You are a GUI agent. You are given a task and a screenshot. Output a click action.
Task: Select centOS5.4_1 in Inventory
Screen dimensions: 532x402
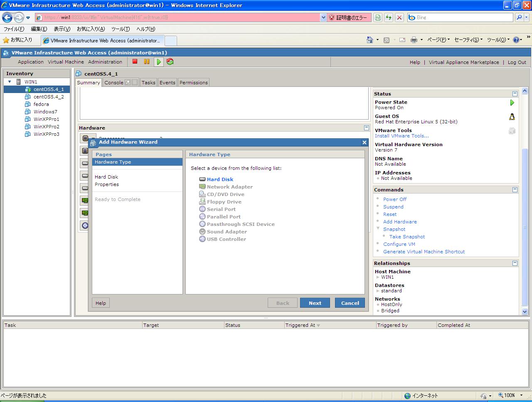point(49,89)
